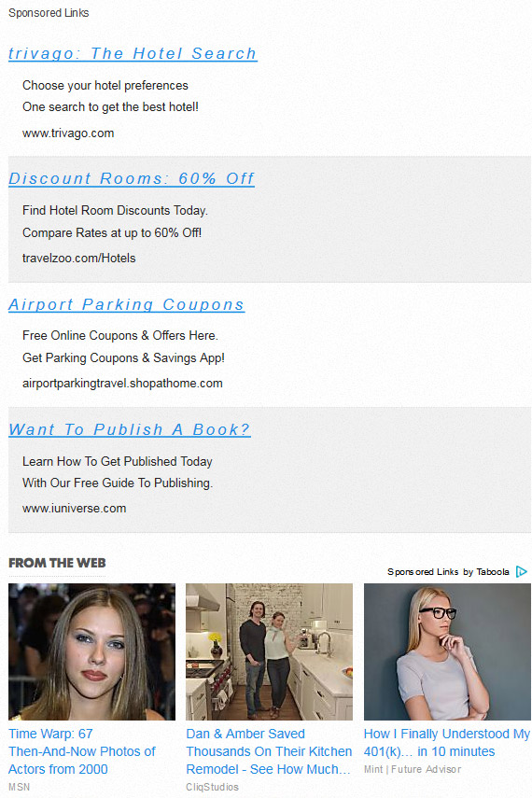
Task: Open the Discount Rooms: 60% Off link
Action: pos(132,178)
